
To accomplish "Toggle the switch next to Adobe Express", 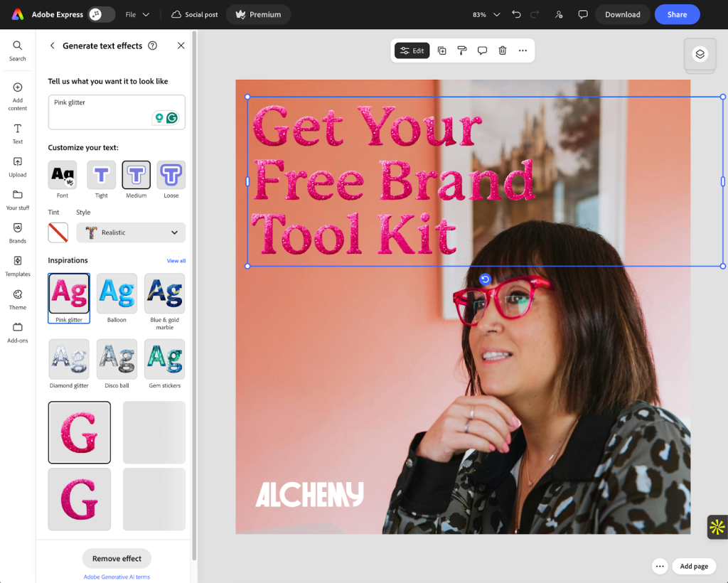I will click(x=102, y=14).
